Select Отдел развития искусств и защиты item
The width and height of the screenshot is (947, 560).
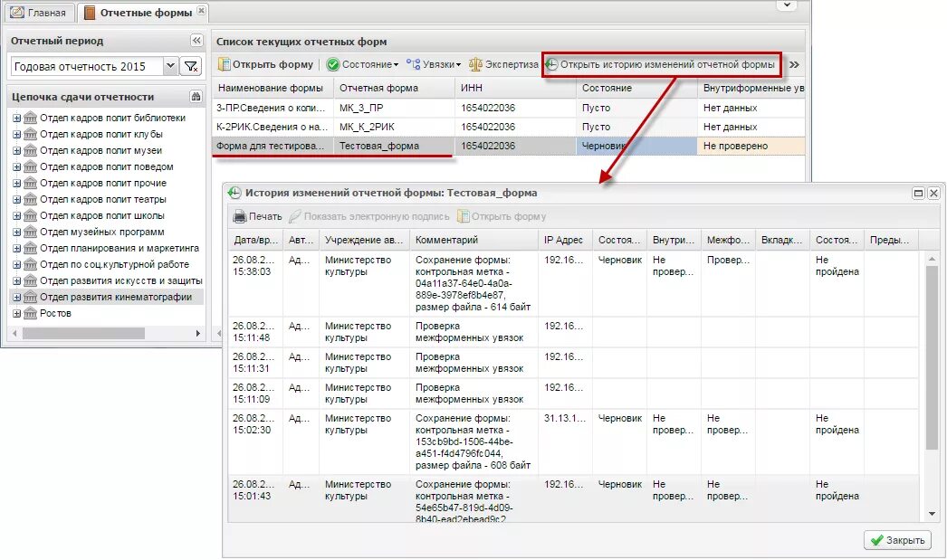click(x=120, y=280)
